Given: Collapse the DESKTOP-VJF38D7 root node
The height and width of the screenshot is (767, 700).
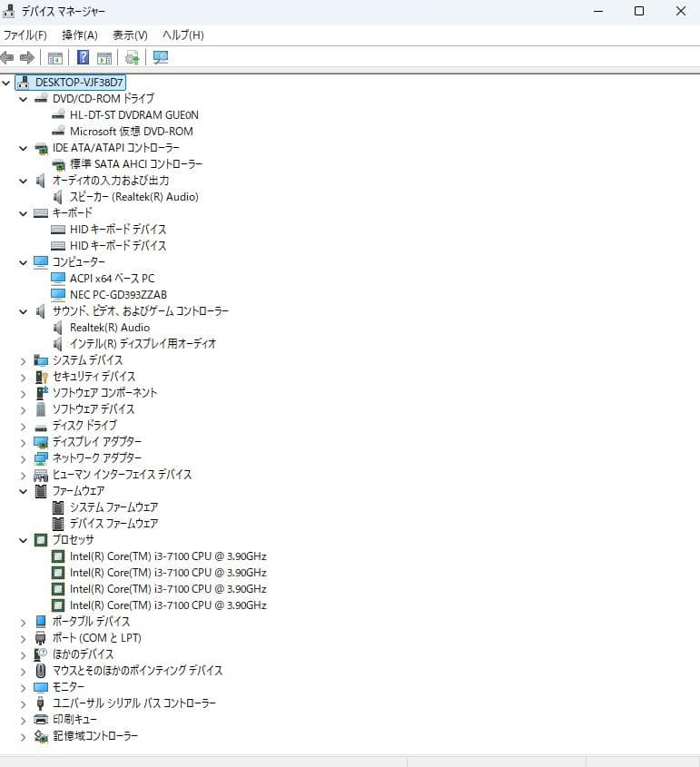Looking at the screenshot, I should point(5,83).
